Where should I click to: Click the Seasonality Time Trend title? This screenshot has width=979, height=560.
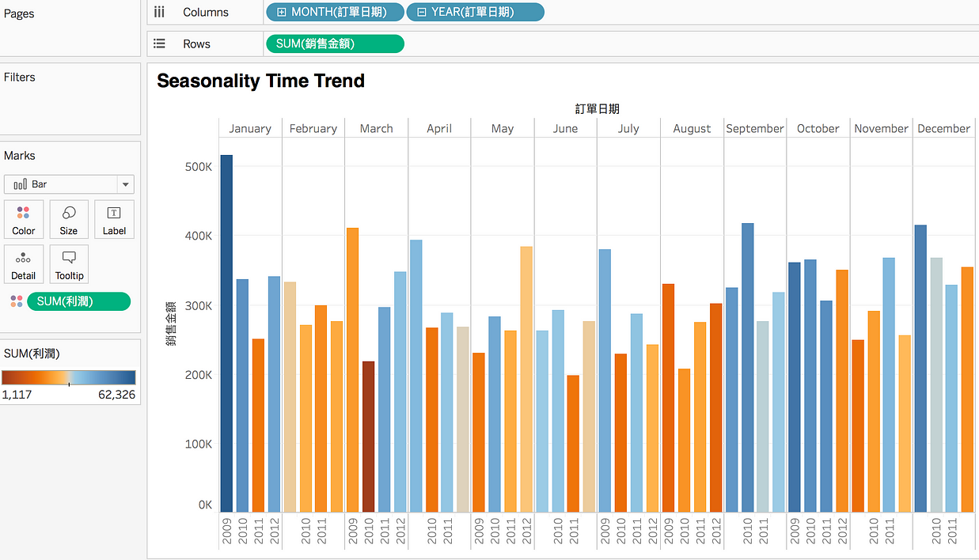pos(260,81)
